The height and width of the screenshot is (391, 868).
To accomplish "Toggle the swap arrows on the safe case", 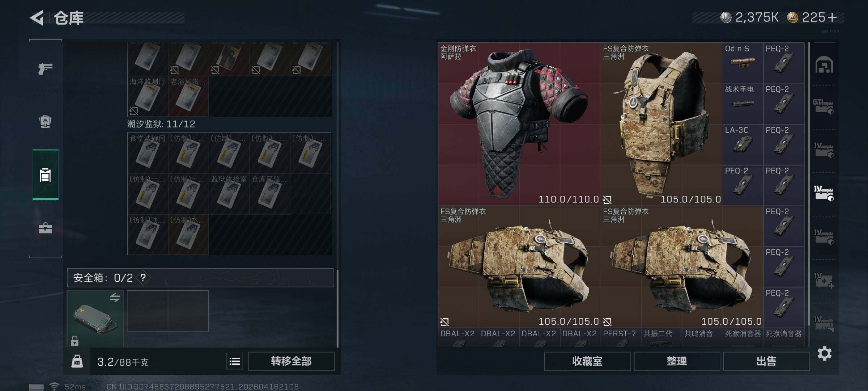I will coord(115,298).
